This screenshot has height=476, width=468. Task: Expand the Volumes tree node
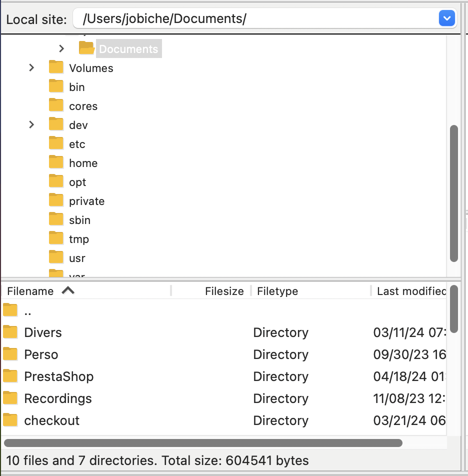click(x=31, y=67)
